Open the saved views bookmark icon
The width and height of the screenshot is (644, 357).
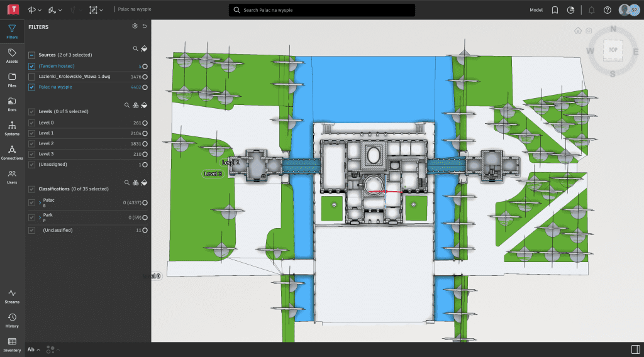pyautogui.click(x=555, y=10)
